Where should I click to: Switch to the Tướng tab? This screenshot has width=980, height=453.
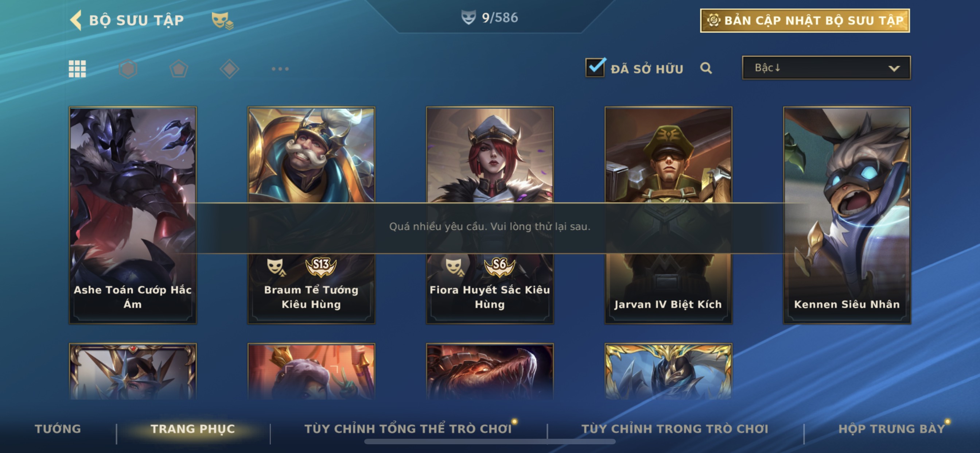58,429
